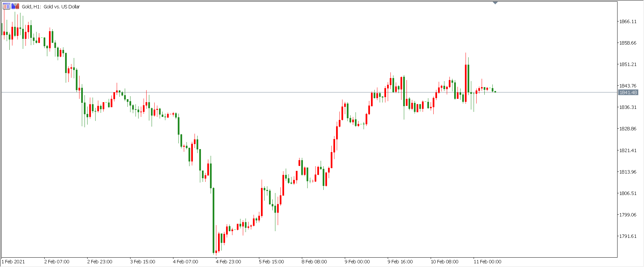Click the 1843.76 price scale label
This screenshot has height=267, width=644.
[628, 86]
